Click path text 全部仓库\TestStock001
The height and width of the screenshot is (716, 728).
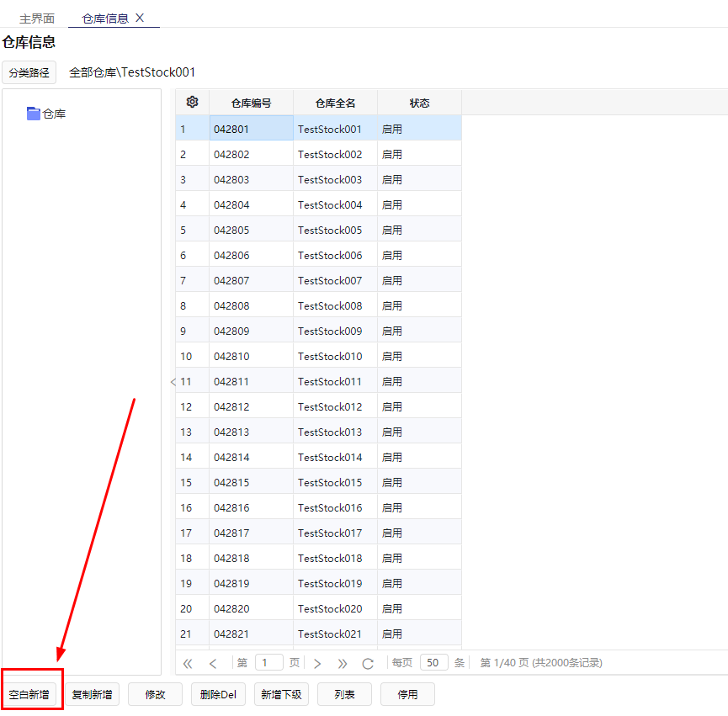coord(132,72)
